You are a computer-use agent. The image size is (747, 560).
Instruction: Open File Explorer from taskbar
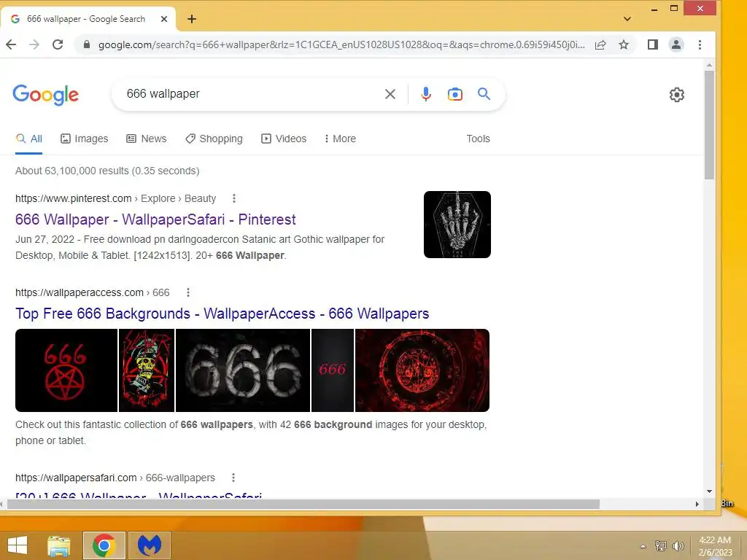[58, 545]
